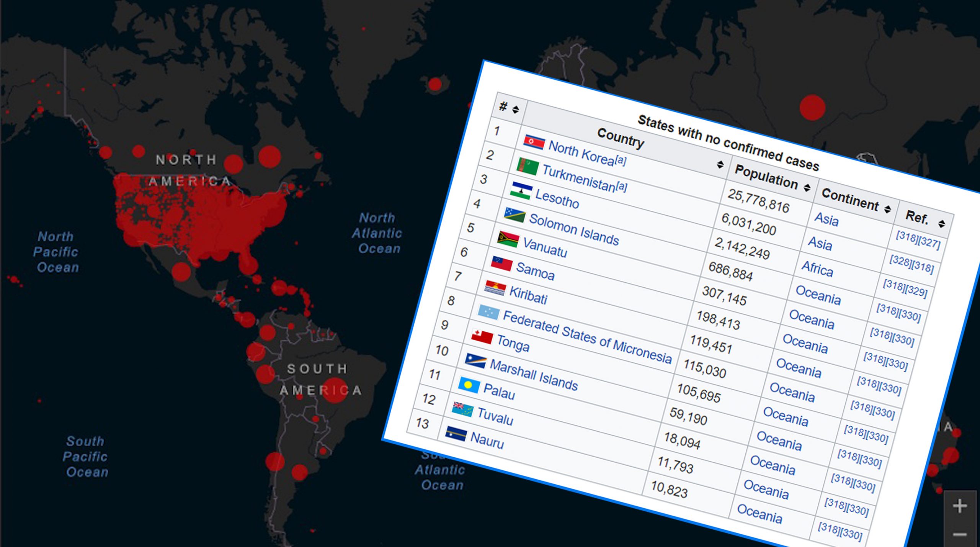Zoom out with the map minus button

(x=960, y=534)
